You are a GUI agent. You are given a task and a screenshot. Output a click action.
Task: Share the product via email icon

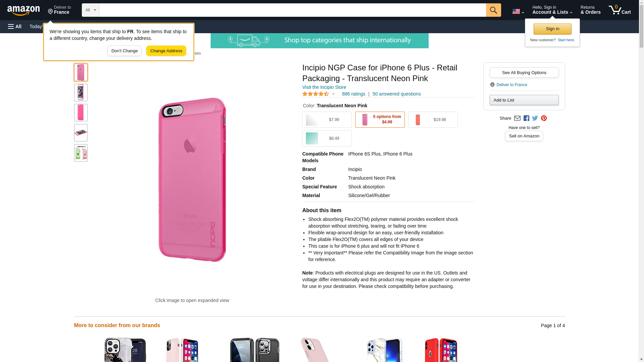(517, 118)
